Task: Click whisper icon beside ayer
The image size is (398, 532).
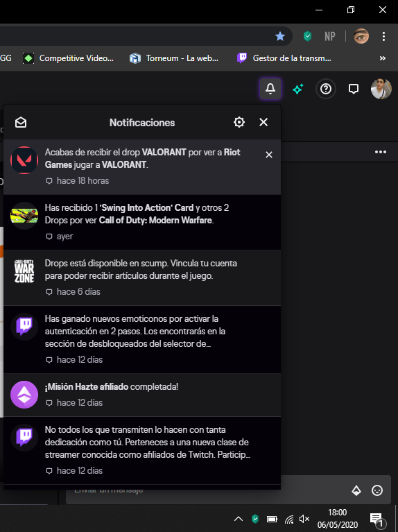Action: tap(49, 237)
